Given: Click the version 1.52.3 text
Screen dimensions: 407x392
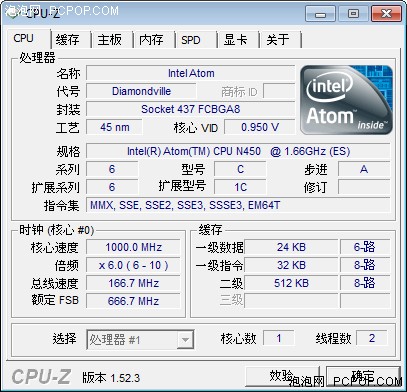Looking at the screenshot, I should click(x=111, y=378).
